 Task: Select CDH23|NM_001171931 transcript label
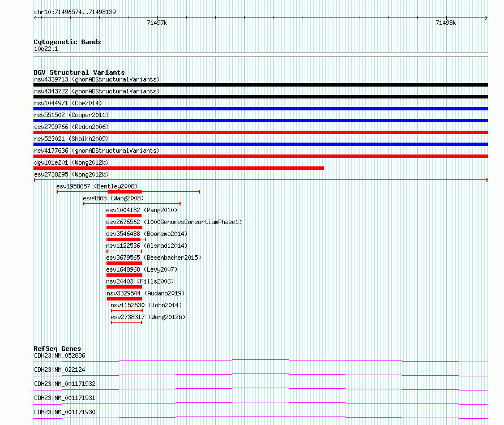65,398
